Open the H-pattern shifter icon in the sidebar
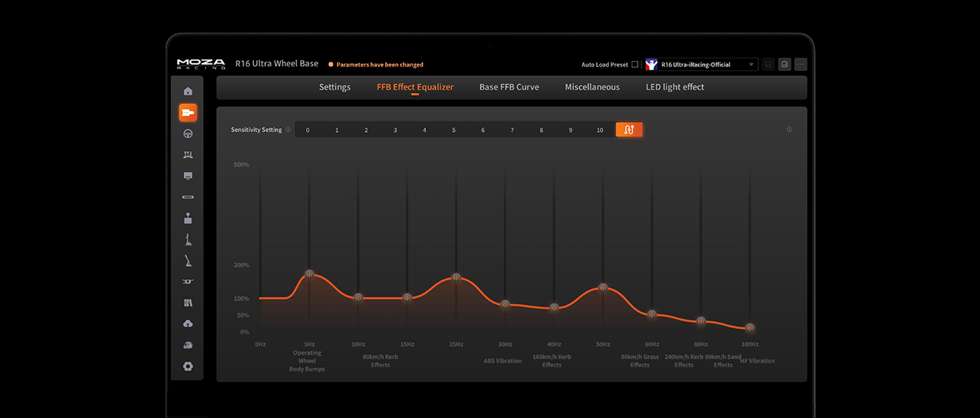The width and height of the screenshot is (980, 418). coord(188,218)
